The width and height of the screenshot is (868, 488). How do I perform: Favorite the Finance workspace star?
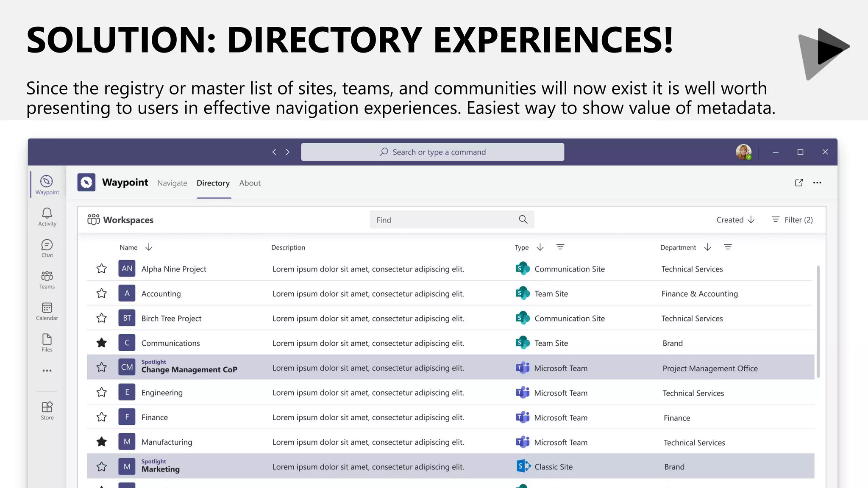click(101, 417)
